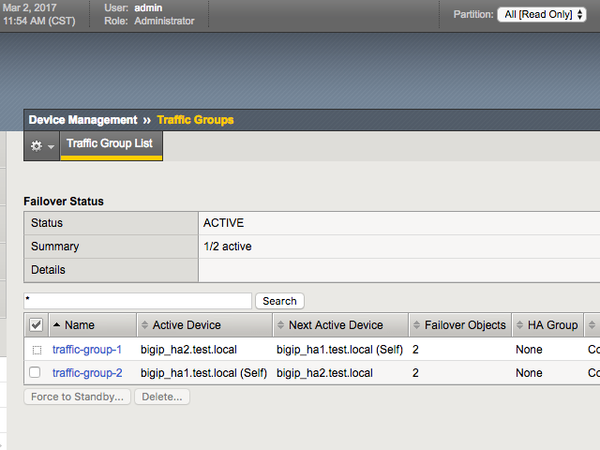This screenshot has height=450, width=600.
Task: Open the gear settings menu
Action: pos(37,146)
